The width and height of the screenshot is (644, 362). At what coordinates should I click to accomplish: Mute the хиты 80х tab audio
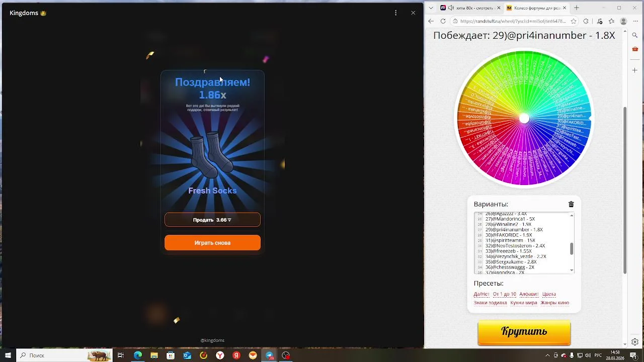451,8
